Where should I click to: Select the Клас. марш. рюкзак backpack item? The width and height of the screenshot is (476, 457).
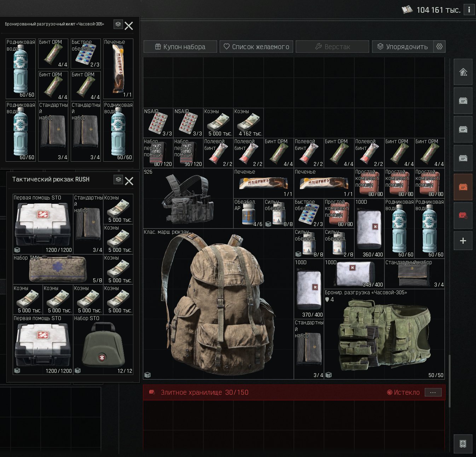[219, 304]
